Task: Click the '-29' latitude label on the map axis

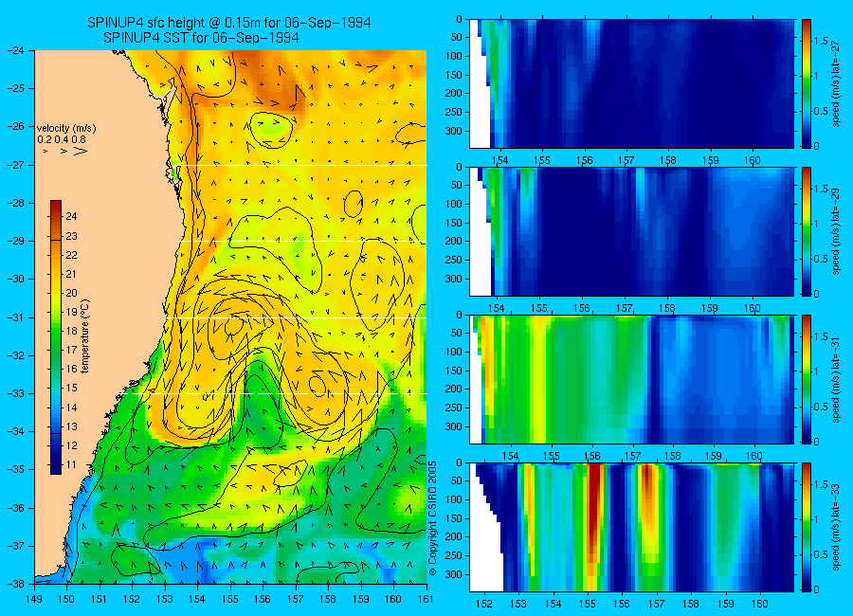Action: (x=16, y=241)
